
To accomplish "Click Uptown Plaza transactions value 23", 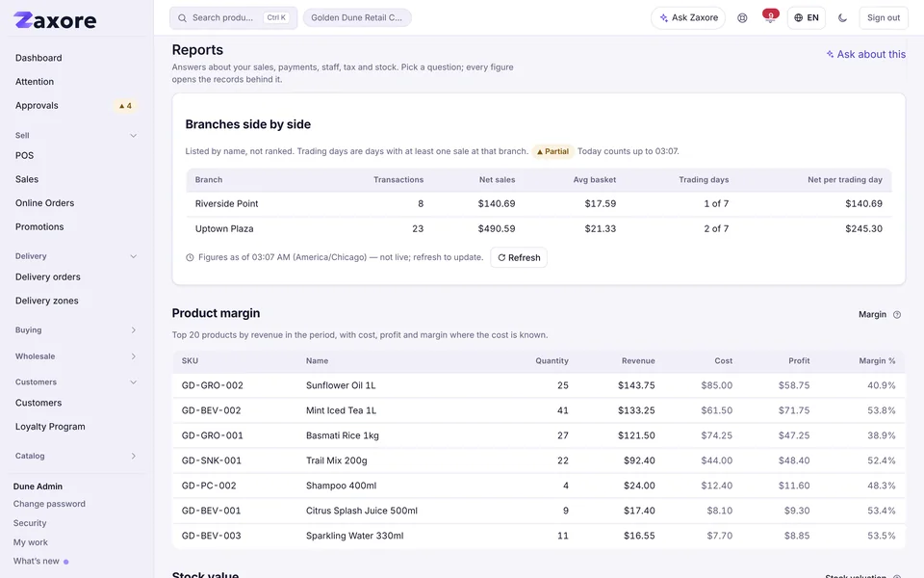I will [418, 228].
